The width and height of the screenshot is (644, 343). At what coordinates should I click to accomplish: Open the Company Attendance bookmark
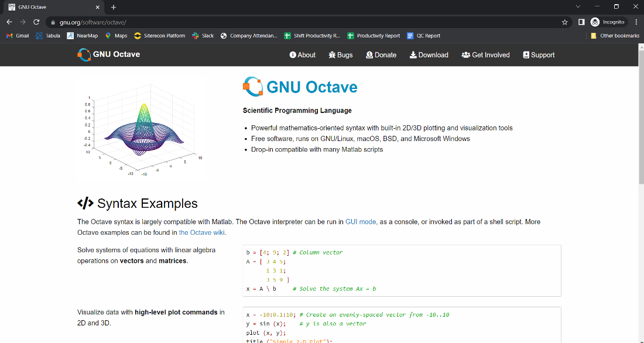[249, 36]
